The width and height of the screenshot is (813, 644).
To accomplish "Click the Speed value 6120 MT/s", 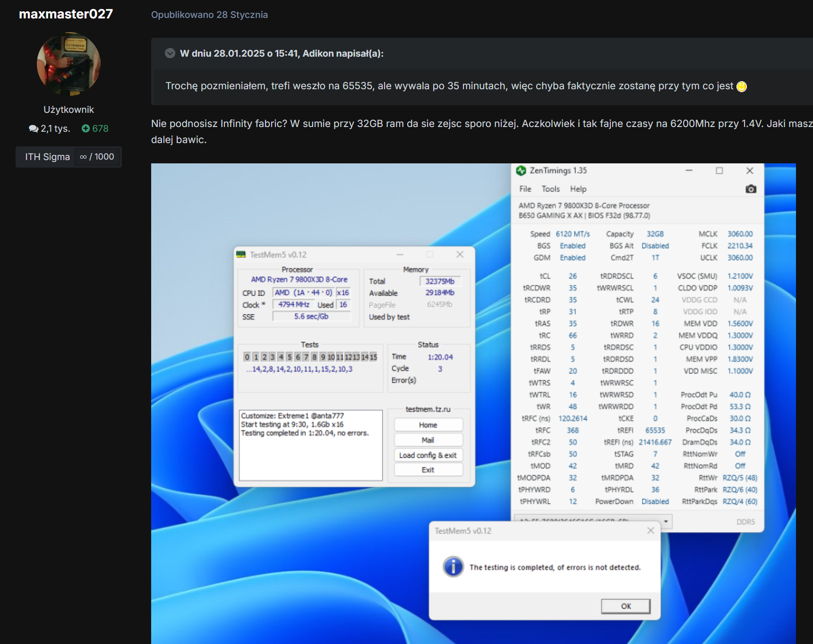I will (x=573, y=234).
